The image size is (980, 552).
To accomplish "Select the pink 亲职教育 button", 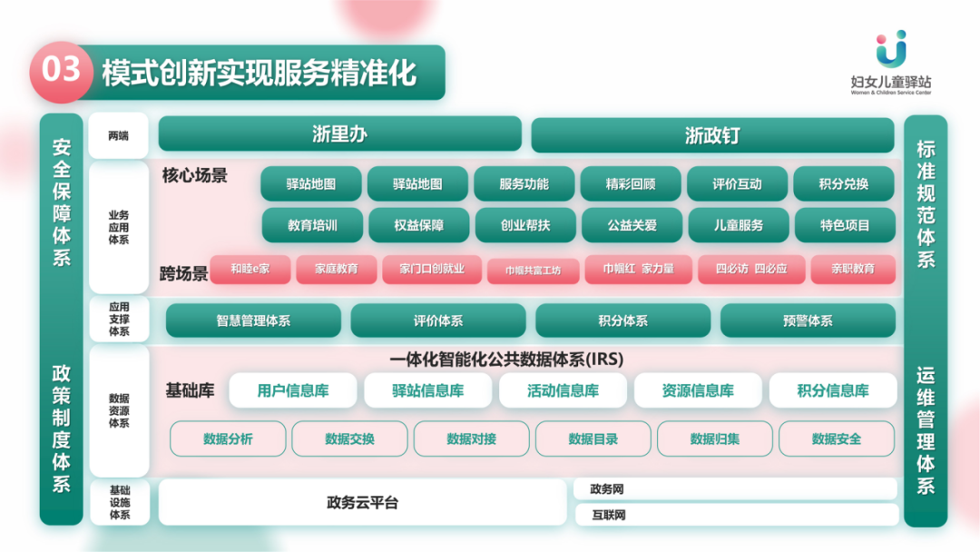I will click(x=853, y=269).
